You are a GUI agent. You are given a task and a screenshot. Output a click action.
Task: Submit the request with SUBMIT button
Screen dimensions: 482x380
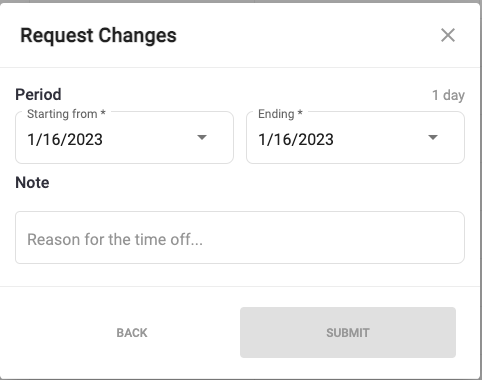[348, 333]
